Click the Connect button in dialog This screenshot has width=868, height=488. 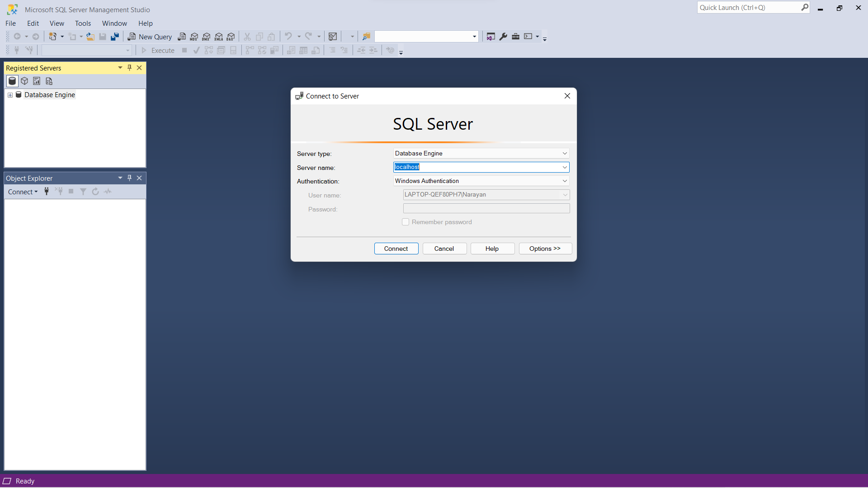point(396,249)
